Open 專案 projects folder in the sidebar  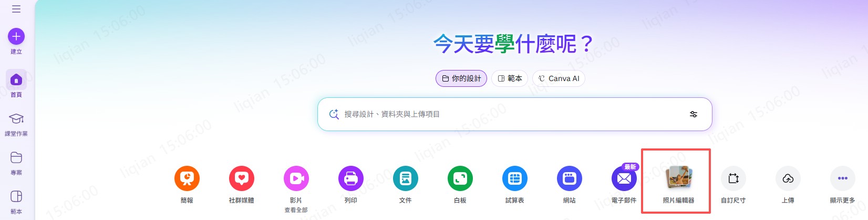pos(16,163)
